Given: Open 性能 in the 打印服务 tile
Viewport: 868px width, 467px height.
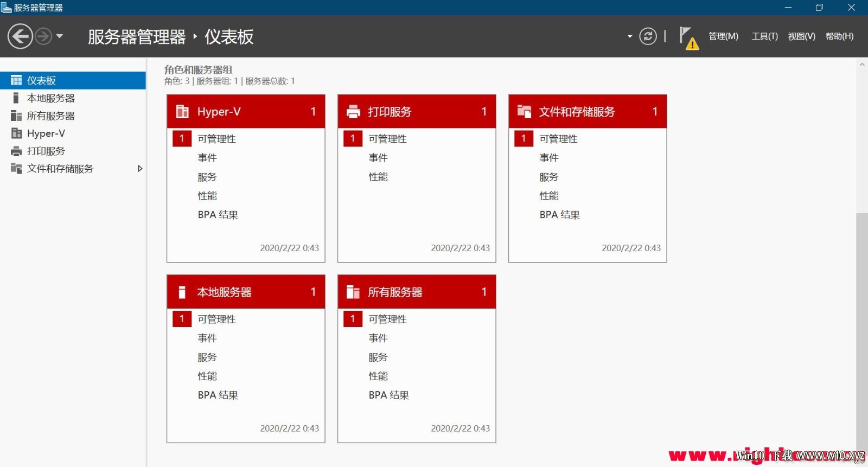Looking at the screenshot, I should pyautogui.click(x=378, y=177).
